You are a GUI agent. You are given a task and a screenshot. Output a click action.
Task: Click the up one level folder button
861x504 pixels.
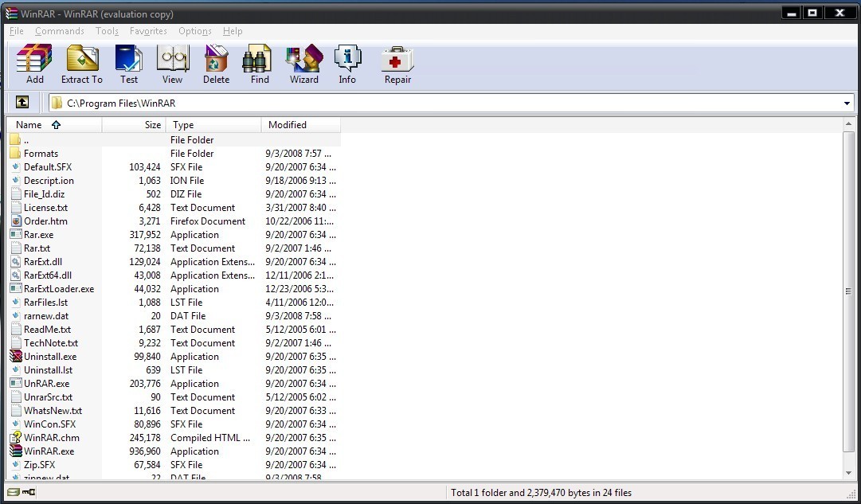(x=22, y=102)
